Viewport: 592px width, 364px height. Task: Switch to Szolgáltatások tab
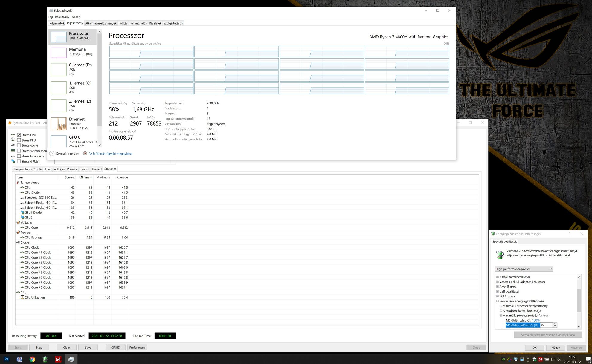tap(173, 23)
